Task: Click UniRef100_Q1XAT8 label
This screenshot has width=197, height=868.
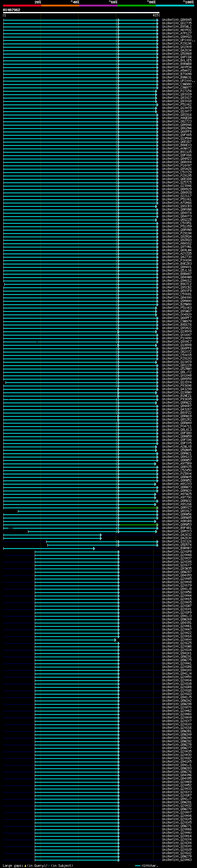Action: click(x=177, y=108)
